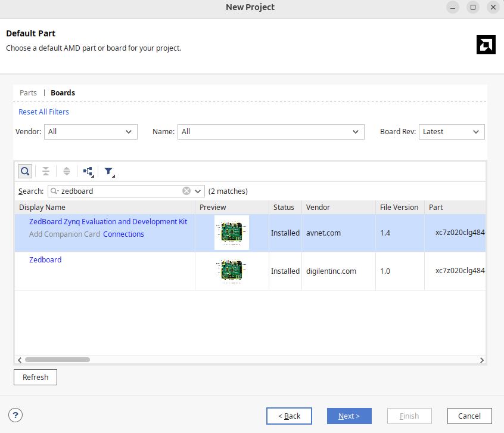Image resolution: width=504 pixels, height=433 pixels.
Task: Open the Board Rev dropdown
Action: [452, 132]
